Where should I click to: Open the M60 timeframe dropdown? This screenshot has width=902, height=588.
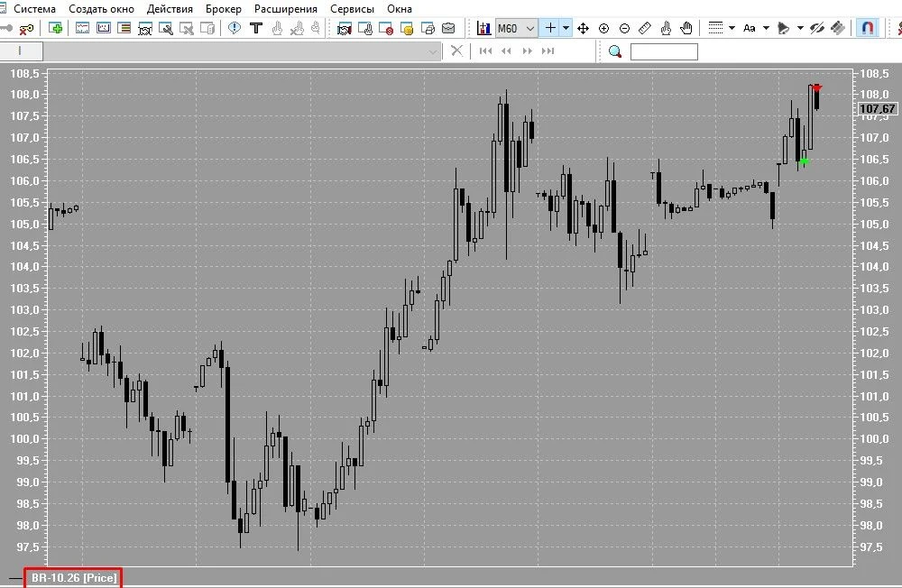(517, 28)
